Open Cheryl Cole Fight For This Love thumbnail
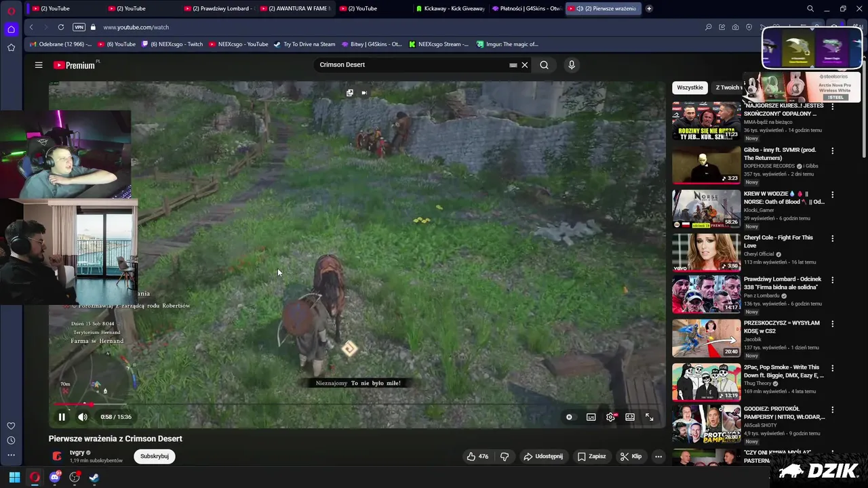868x488 pixels. click(x=706, y=253)
